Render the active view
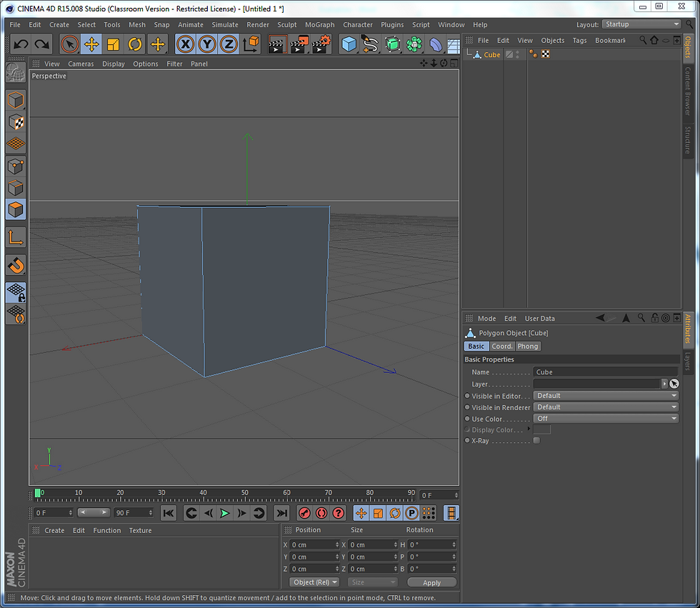This screenshot has height=608, width=700. 277,44
